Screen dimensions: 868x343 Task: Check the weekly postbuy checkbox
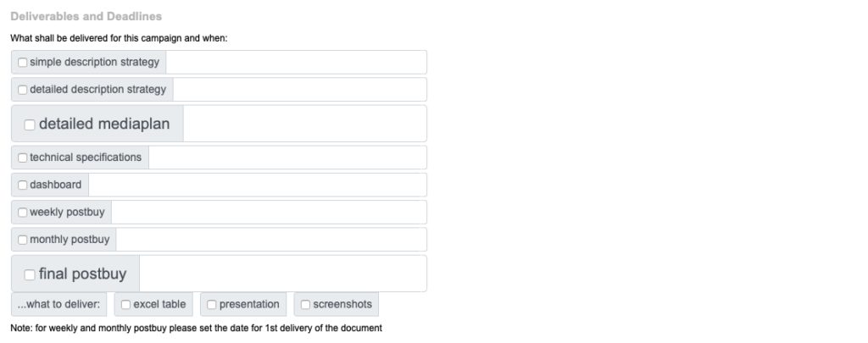22,212
